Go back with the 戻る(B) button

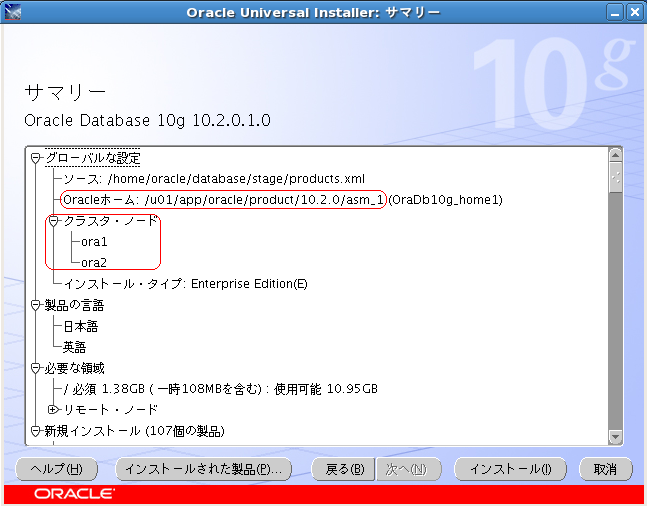(x=344, y=469)
